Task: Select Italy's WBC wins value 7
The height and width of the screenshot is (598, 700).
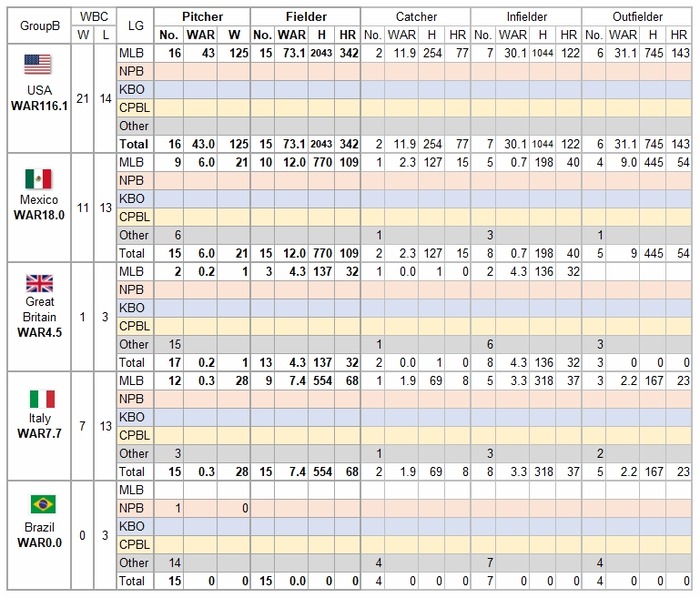Action: coord(83,426)
